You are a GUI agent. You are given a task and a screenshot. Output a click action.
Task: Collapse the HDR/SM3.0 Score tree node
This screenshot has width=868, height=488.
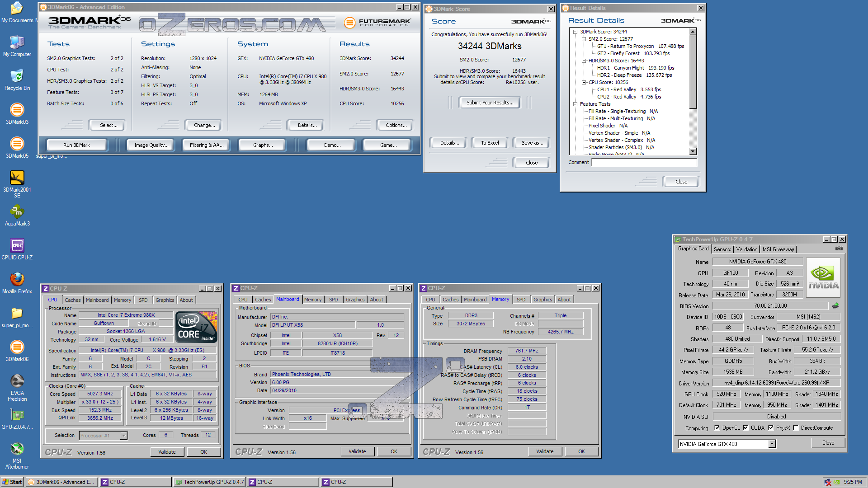(584, 61)
